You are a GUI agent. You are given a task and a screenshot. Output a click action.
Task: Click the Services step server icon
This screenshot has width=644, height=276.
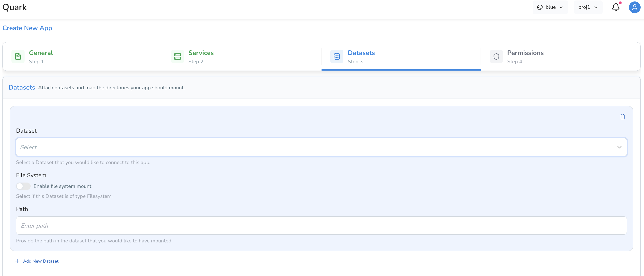click(x=178, y=56)
